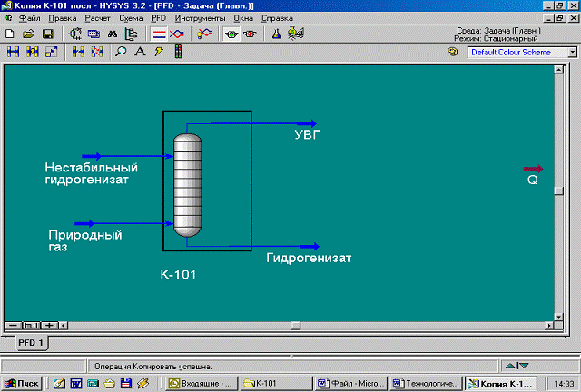The width and height of the screenshot is (581, 392).
Task: Click the Пуск start button
Action: (x=20, y=384)
